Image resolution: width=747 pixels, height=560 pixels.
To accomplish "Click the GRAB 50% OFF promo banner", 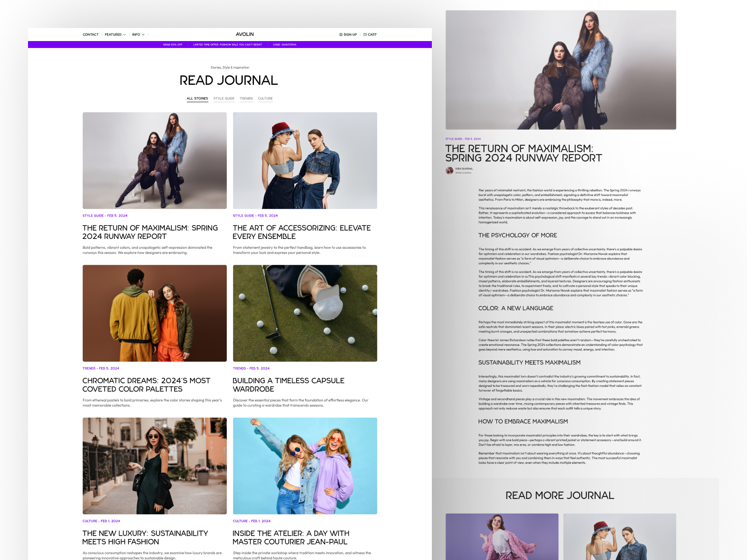I will coord(173,45).
